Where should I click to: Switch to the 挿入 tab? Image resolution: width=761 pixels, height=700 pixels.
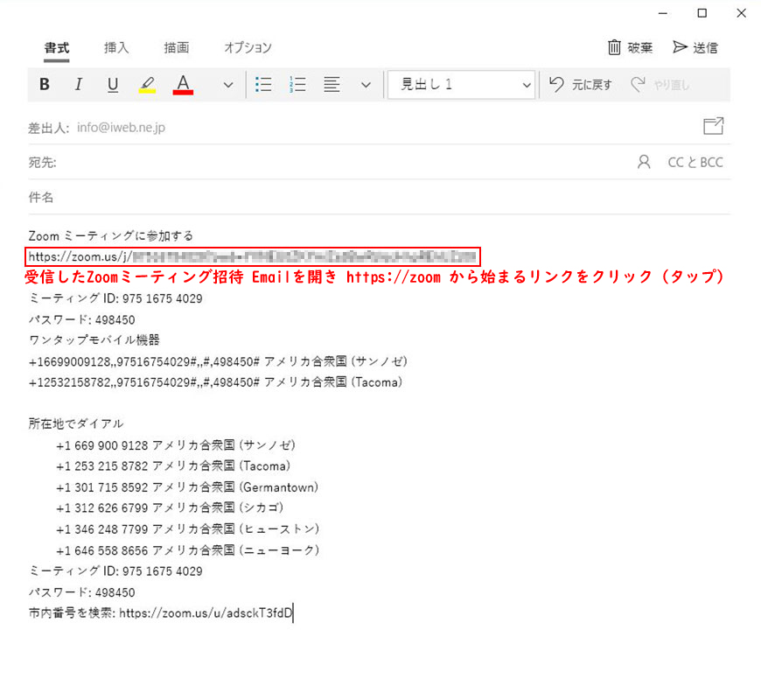point(116,47)
